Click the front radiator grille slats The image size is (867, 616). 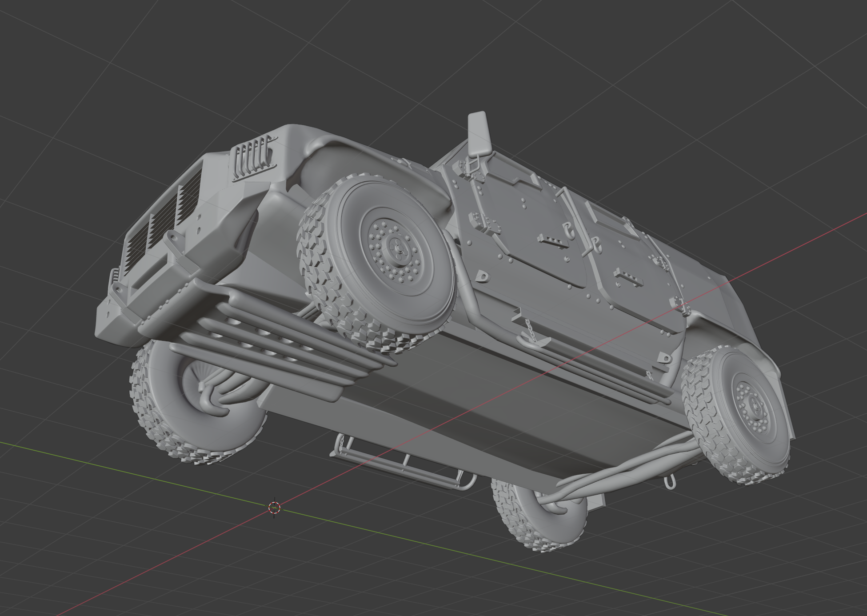coord(162,222)
